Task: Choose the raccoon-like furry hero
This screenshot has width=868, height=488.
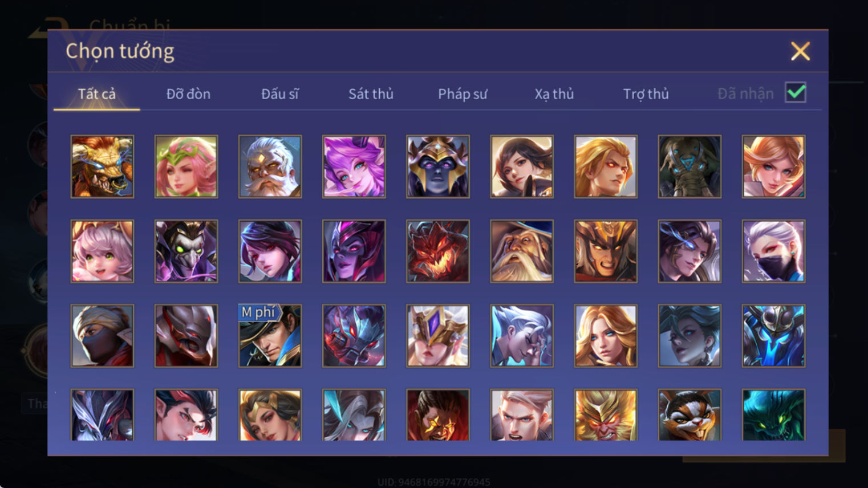Action: (689, 415)
